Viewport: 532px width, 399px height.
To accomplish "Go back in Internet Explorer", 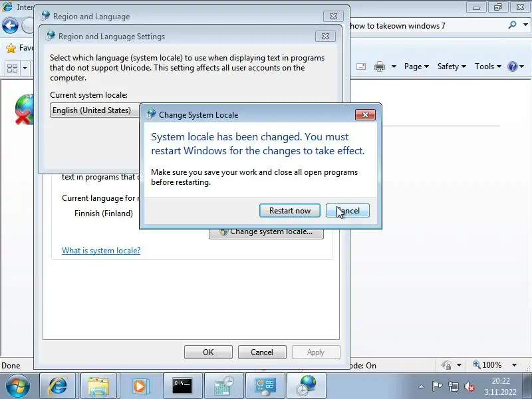I will (x=10, y=26).
